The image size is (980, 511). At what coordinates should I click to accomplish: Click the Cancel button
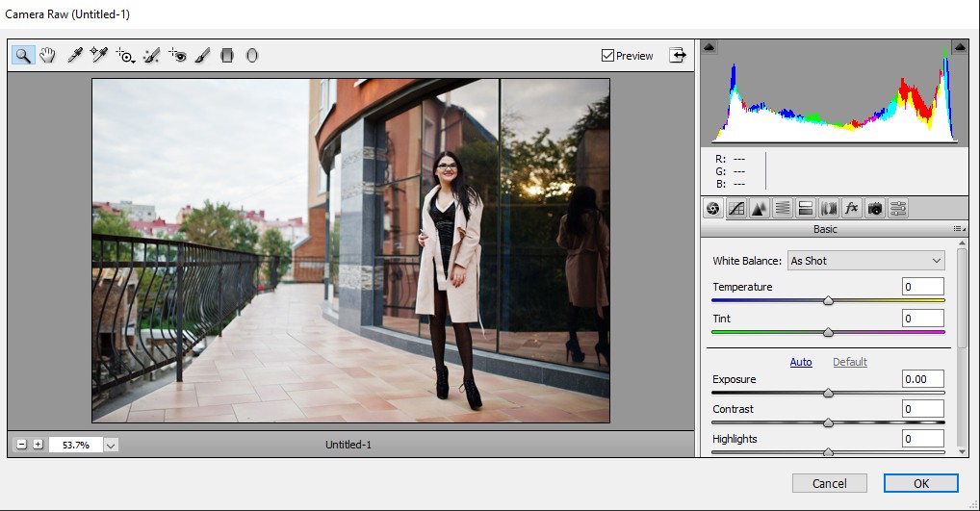click(830, 483)
